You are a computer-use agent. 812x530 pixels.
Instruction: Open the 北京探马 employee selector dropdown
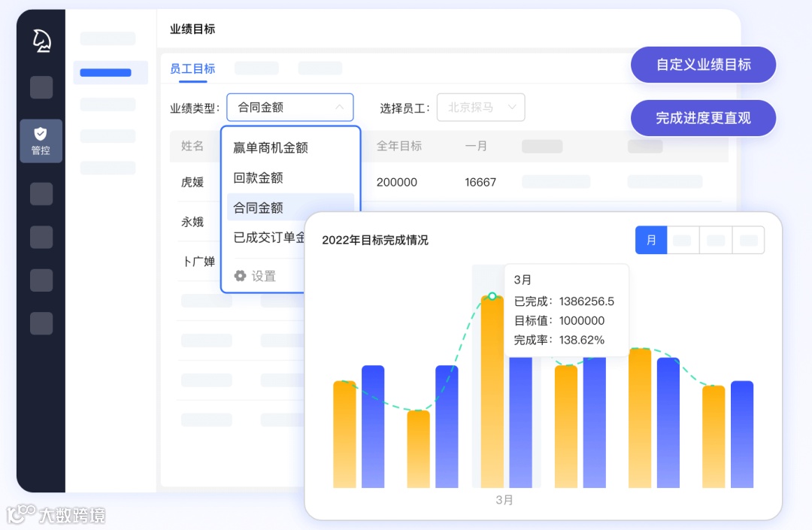(480, 107)
